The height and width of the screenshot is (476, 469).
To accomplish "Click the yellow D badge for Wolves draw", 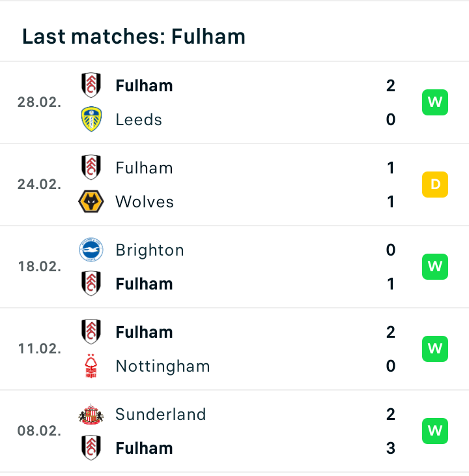I will [435, 185].
